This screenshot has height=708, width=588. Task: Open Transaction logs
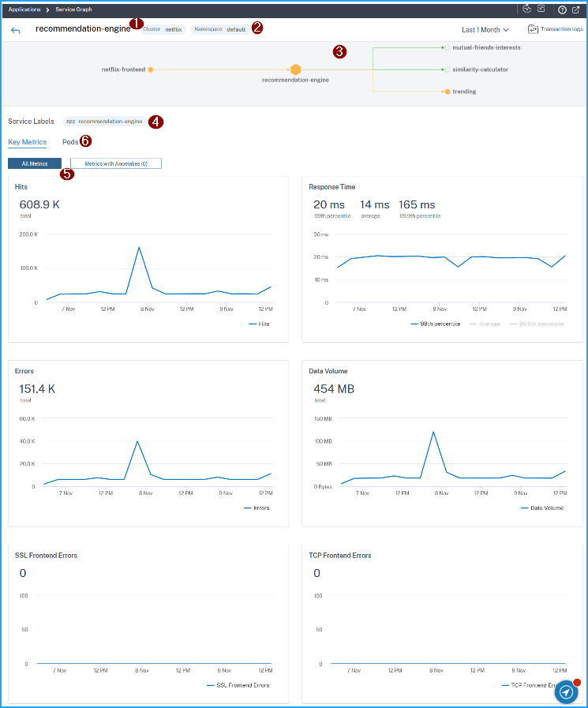556,29
